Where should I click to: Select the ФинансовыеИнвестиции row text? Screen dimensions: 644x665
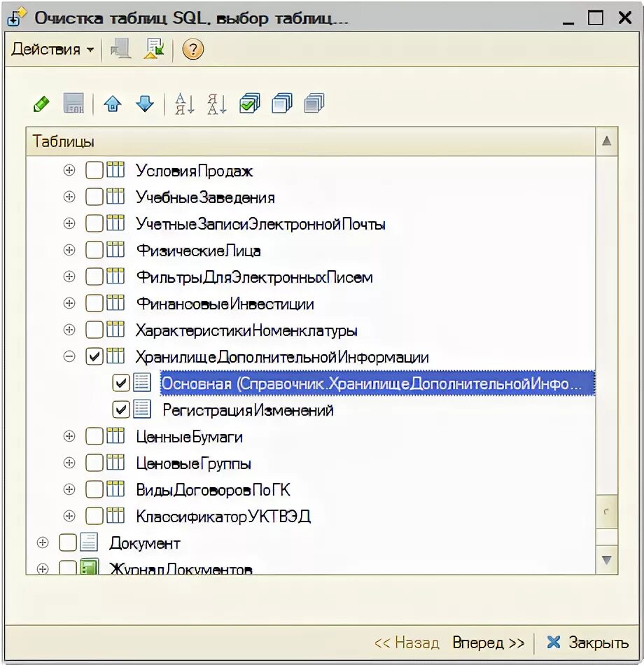[x=225, y=304]
